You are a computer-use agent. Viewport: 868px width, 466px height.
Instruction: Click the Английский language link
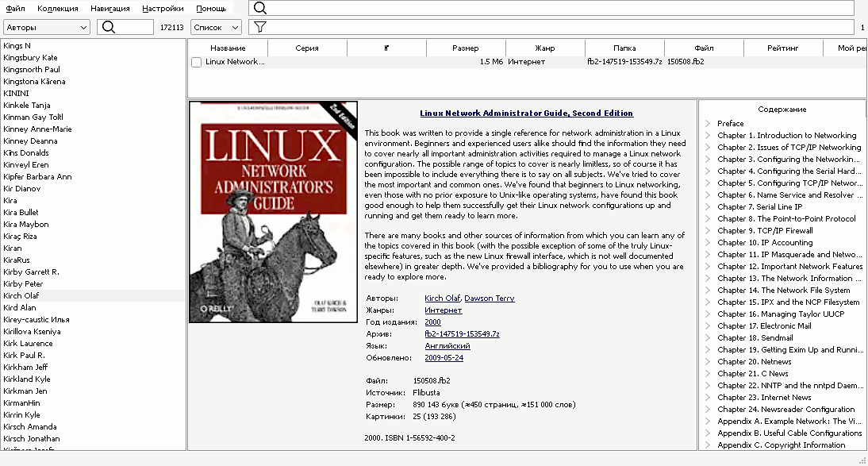(x=447, y=346)
